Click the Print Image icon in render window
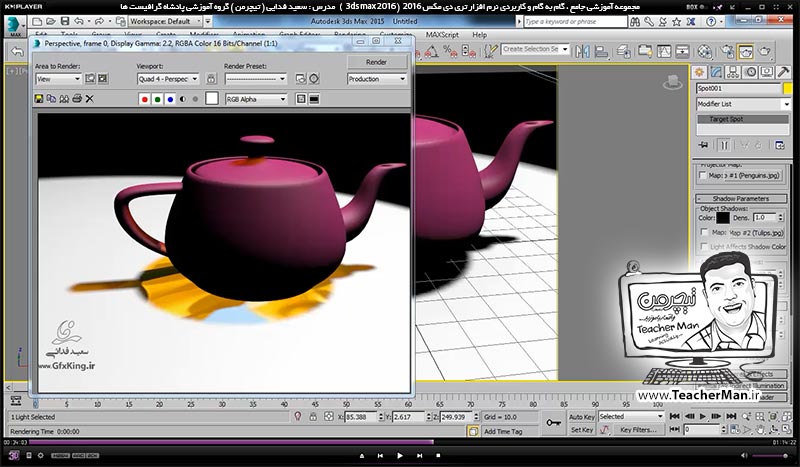 click(x=77, y=99)
